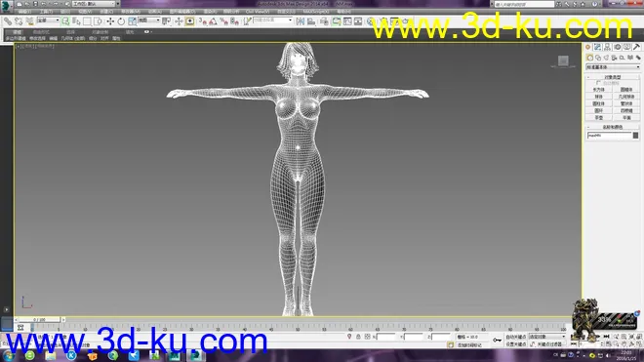This screenshot has width=644, height=362.
Task: Select the Shapes category icon
Action: pyautogui.click(x=598, y=58)
